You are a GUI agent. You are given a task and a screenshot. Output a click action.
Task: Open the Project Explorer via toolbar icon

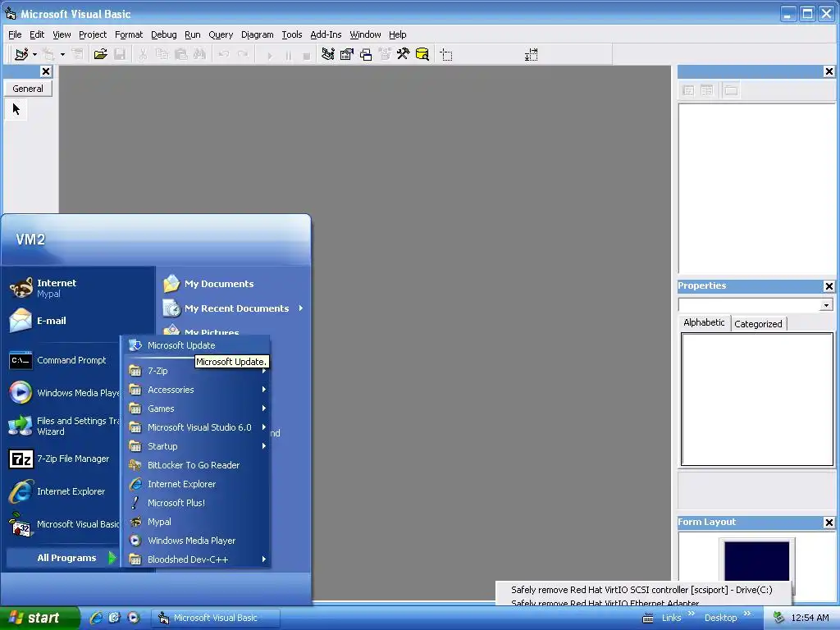pyautogui.click(x=328, y=54)
